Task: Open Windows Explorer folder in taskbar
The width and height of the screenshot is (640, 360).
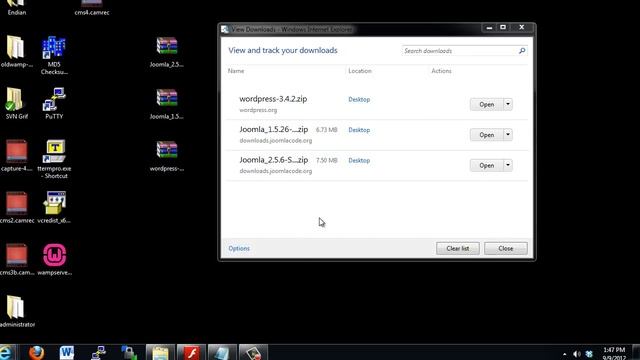Action: [x=160, y=352]
